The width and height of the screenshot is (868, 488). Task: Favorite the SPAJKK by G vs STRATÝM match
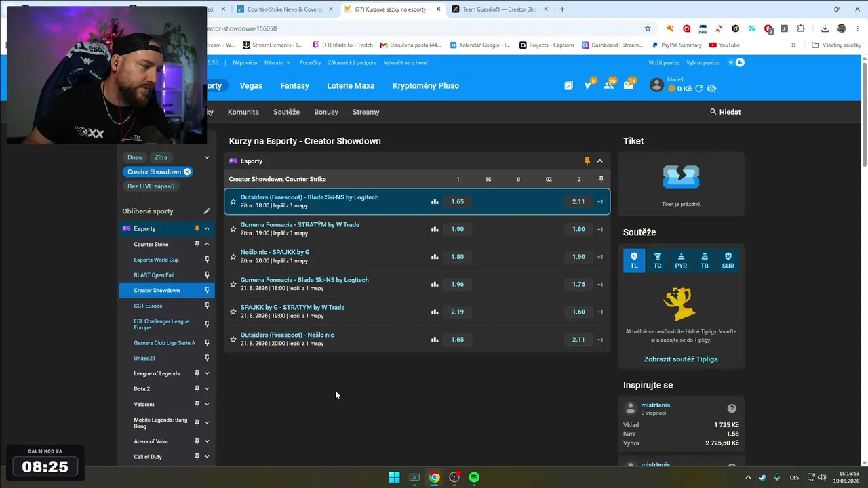tap(233, 312)
